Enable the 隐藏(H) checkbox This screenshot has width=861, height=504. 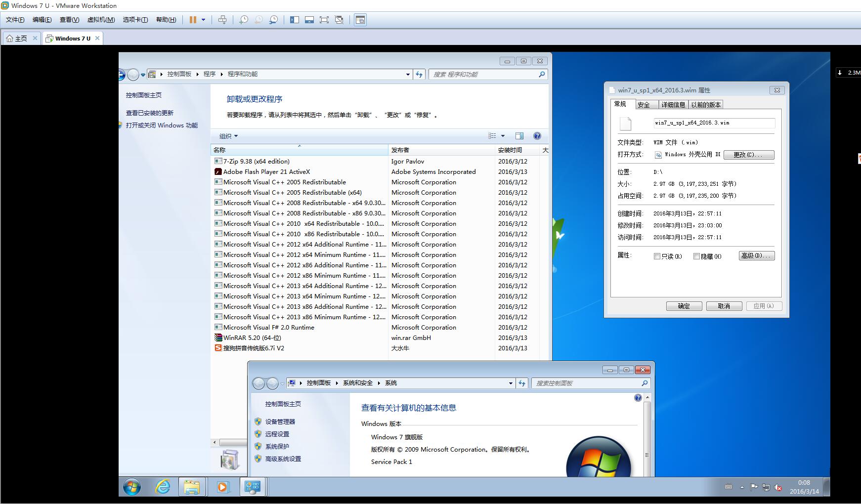pyautogui.click(x=696, y=256)
